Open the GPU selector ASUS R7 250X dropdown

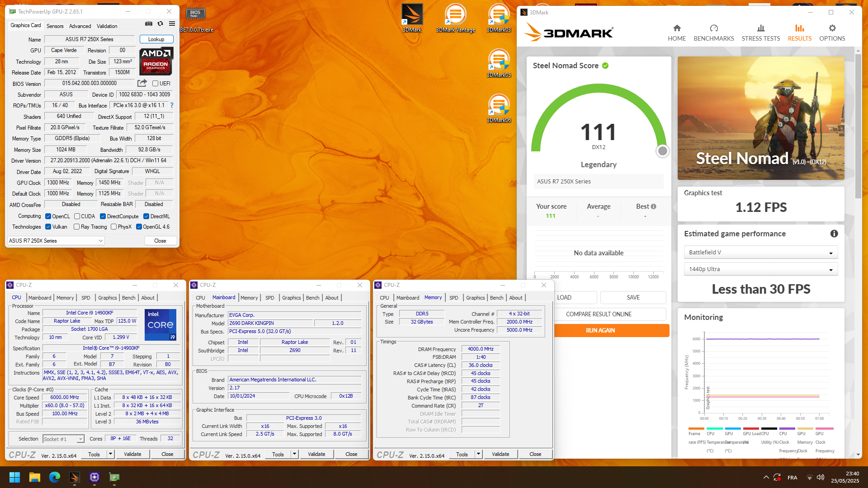(56, 241)
